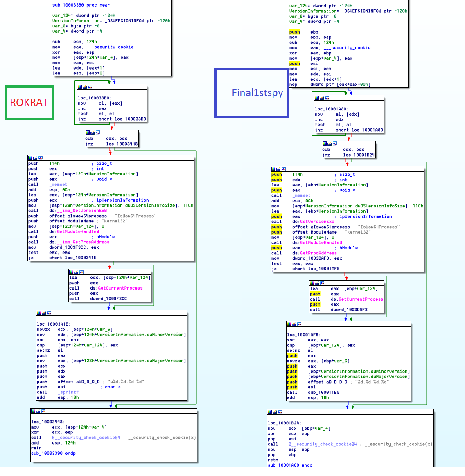Viewport: 465px width, 476px height.
Task: Click dword_1003DAF8 in the Final1stspy call instruction
Action: point(349,310)
